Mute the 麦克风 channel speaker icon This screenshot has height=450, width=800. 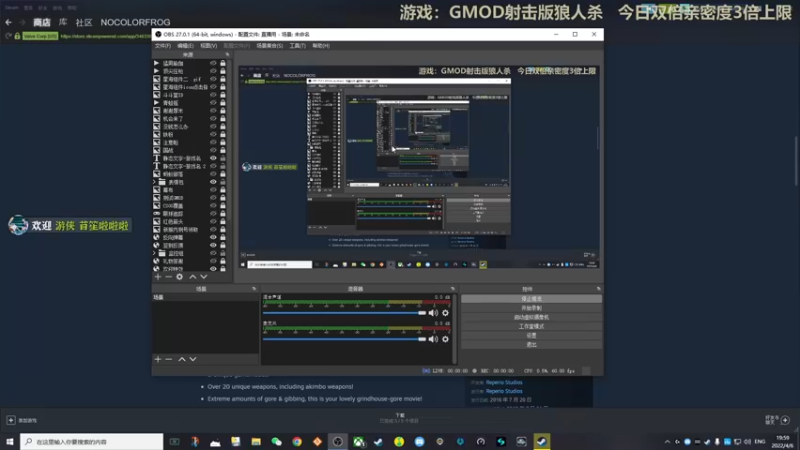(x=433, y=339)
